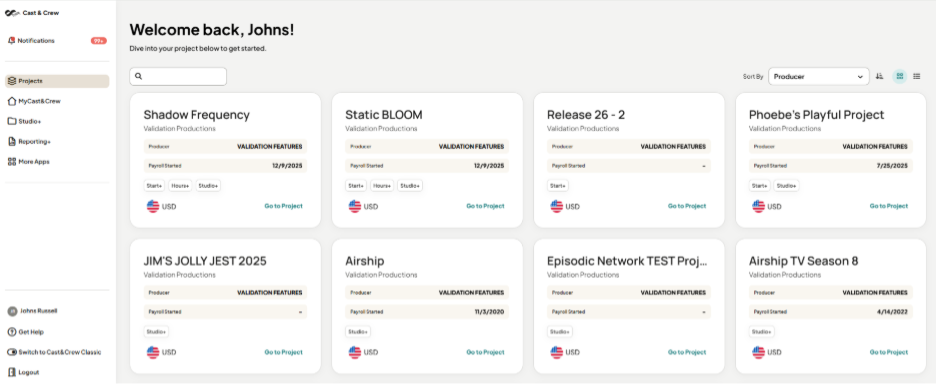The width and height of the screenshot is (936, 384).
Task: Go to Project for Airship TV Season 8
Action: point(889,352)
